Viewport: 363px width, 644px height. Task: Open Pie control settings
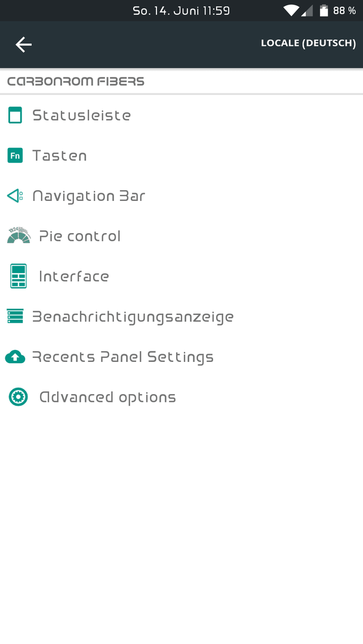point(181,236)
